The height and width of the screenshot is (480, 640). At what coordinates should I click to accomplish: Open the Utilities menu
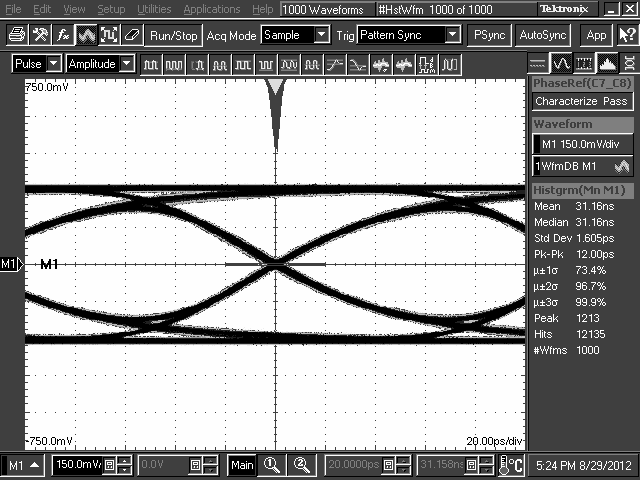coord(154,9)
